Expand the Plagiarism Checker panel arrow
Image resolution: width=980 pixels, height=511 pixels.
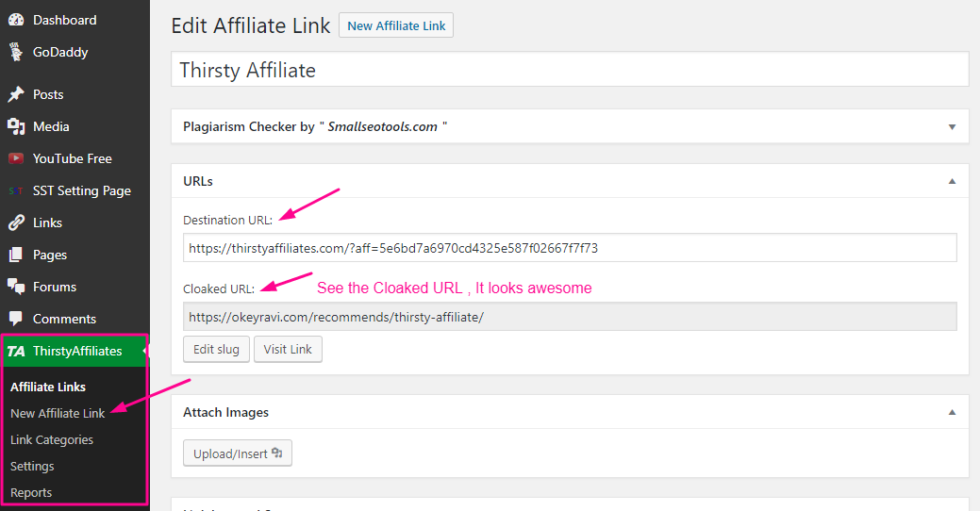click(952, 127)
